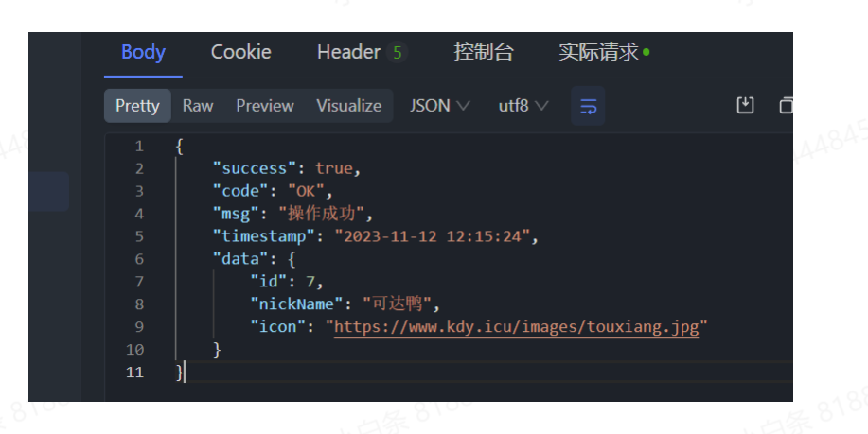Click the "success" key on line 2
This screenshot has width=868, height=434.
pos(254,168)
